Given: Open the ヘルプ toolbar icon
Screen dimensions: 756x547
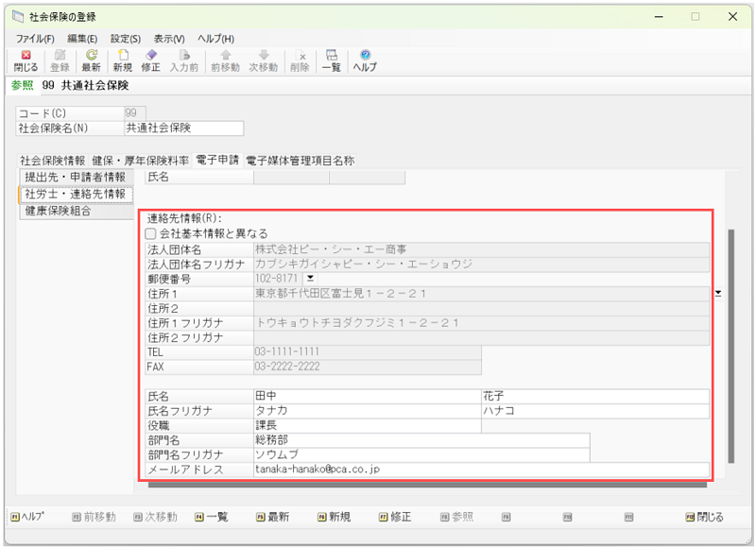Looking at the screenshot, I should point(365,60).
